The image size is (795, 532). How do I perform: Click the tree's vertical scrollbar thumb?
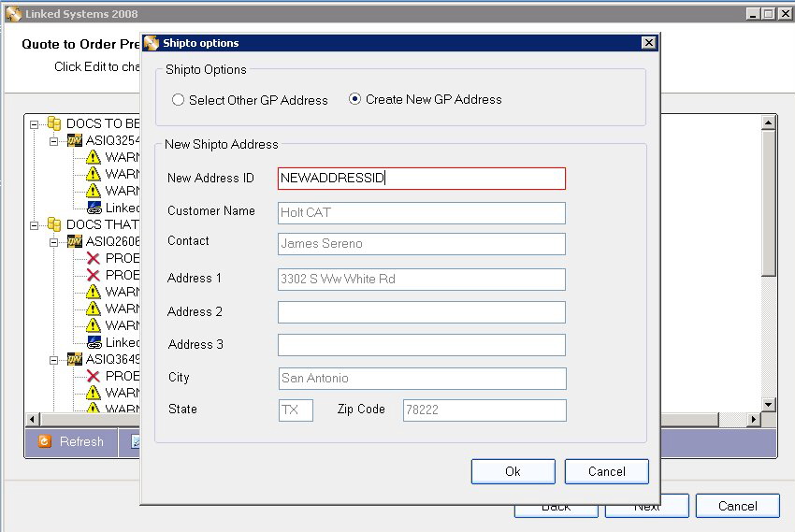769,203
